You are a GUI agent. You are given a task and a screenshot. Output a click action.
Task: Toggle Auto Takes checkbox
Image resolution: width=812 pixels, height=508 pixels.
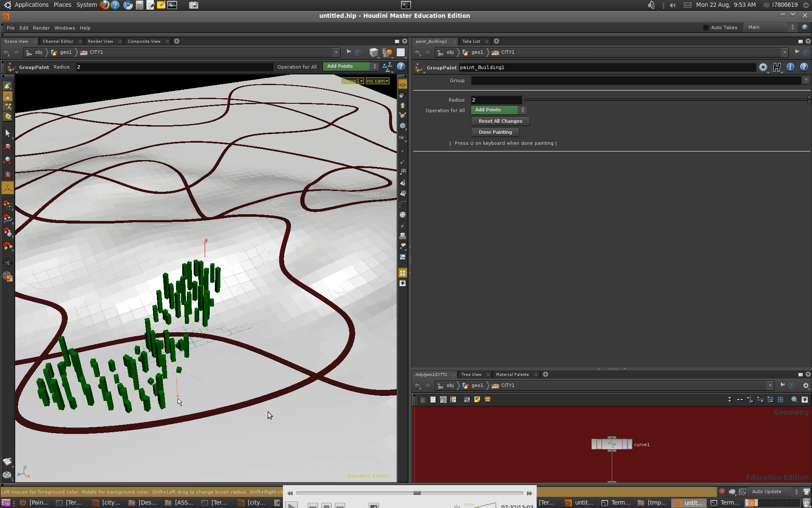(x=706, y=28)
